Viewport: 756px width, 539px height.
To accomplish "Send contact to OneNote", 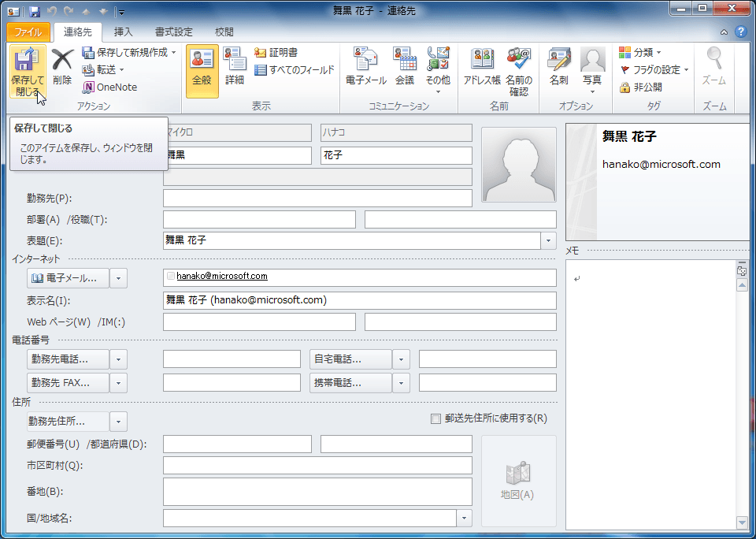I will point(110,87).
